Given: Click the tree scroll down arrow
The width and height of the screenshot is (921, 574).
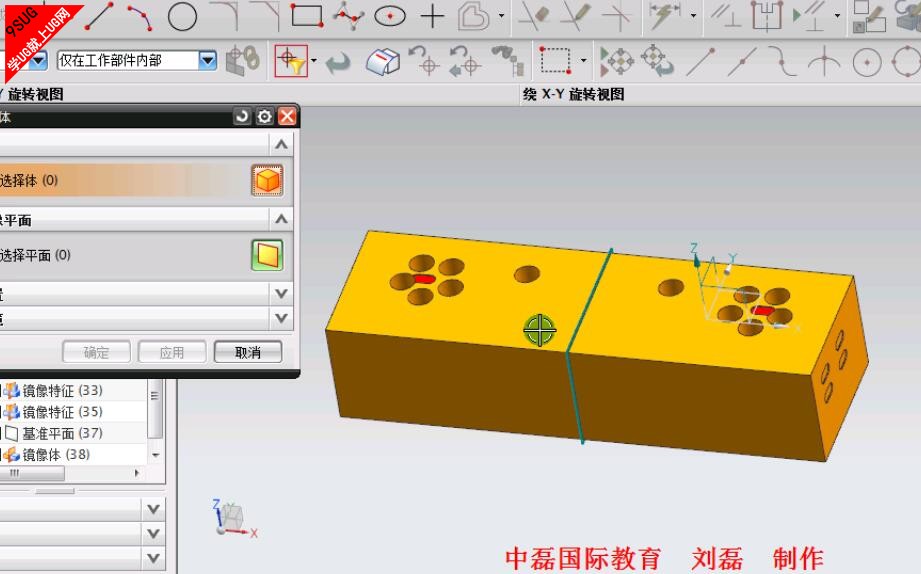Looking at the screenshot, I should coord(156,455).
